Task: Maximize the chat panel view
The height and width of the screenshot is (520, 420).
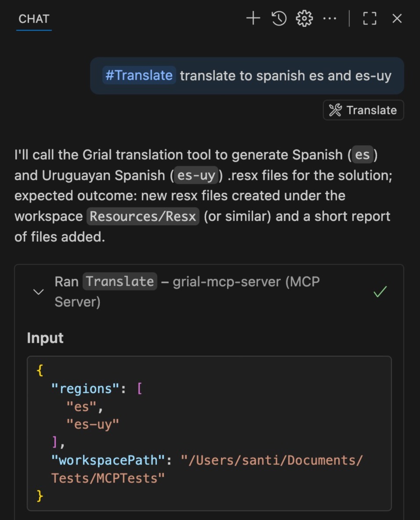Action: 369,18
